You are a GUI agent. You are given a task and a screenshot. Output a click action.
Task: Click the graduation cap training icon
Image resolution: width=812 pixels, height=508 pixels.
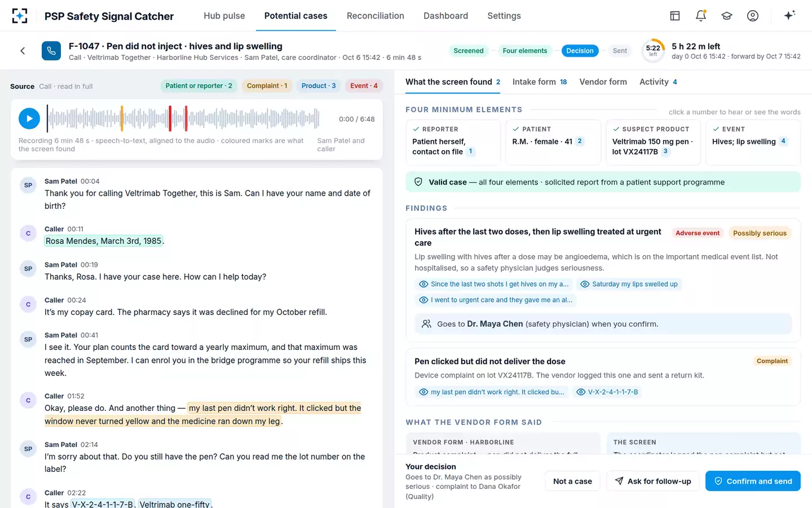pyautogui.click(x=727, y=16)
